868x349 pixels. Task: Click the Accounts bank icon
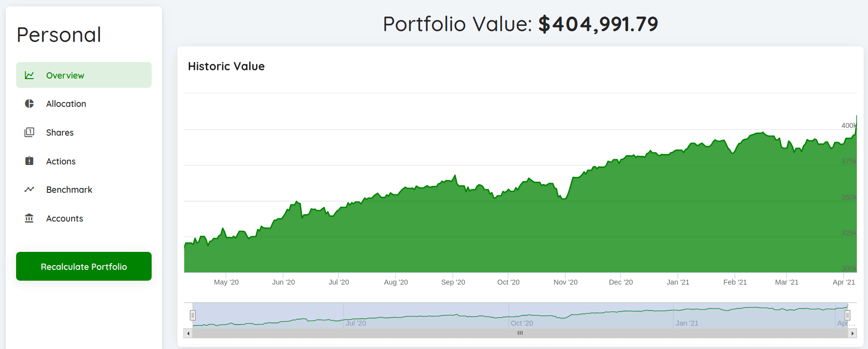pos(29,218)
